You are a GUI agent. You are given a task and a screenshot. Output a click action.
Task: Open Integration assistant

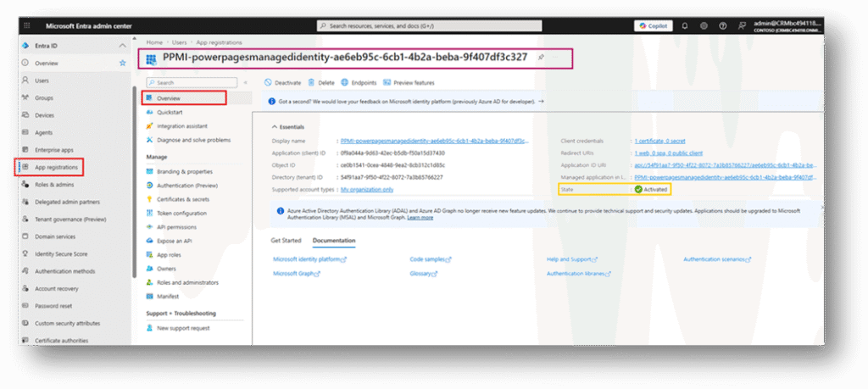click(182, 126)
